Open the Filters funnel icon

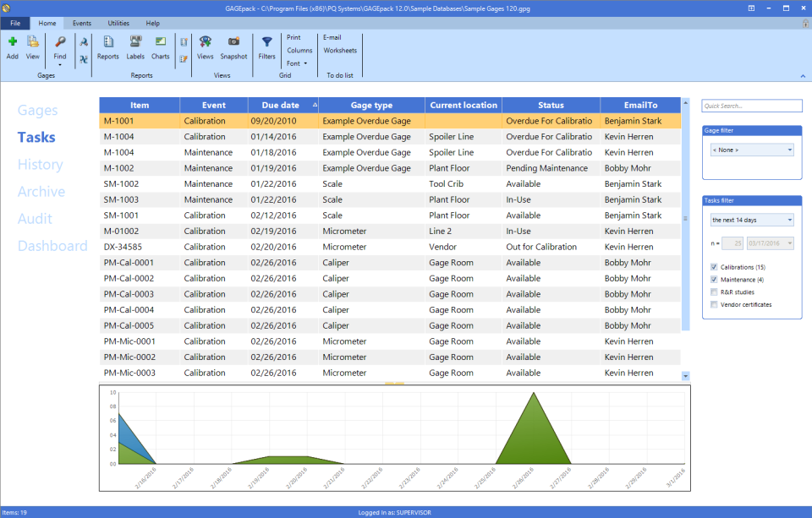266,42
